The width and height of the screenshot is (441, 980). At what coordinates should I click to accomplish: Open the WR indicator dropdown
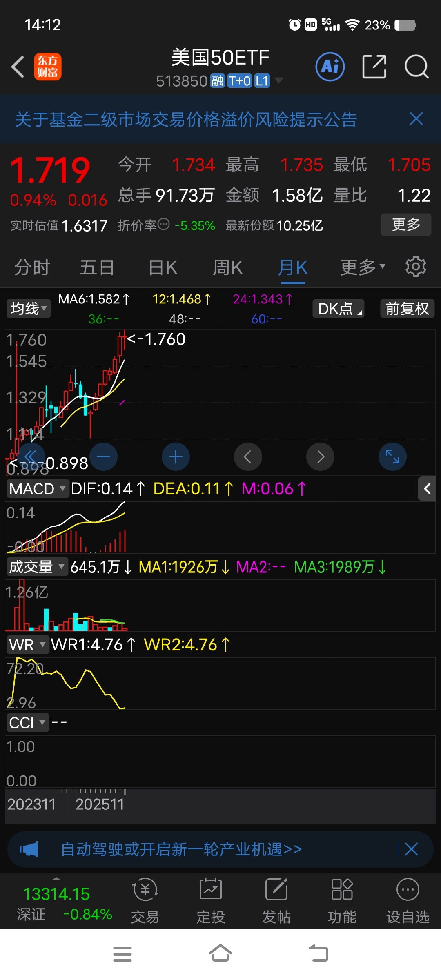click(x=28, y=645)
